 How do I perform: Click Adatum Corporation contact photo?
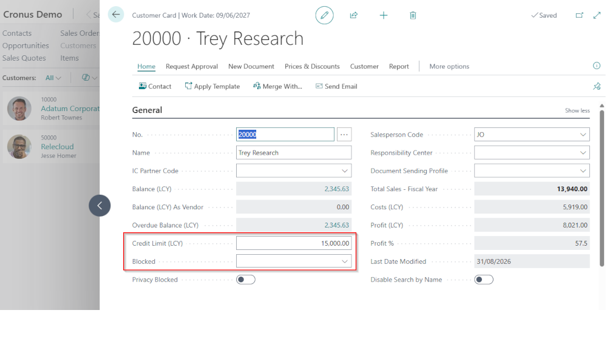click(x=19, y=109)
